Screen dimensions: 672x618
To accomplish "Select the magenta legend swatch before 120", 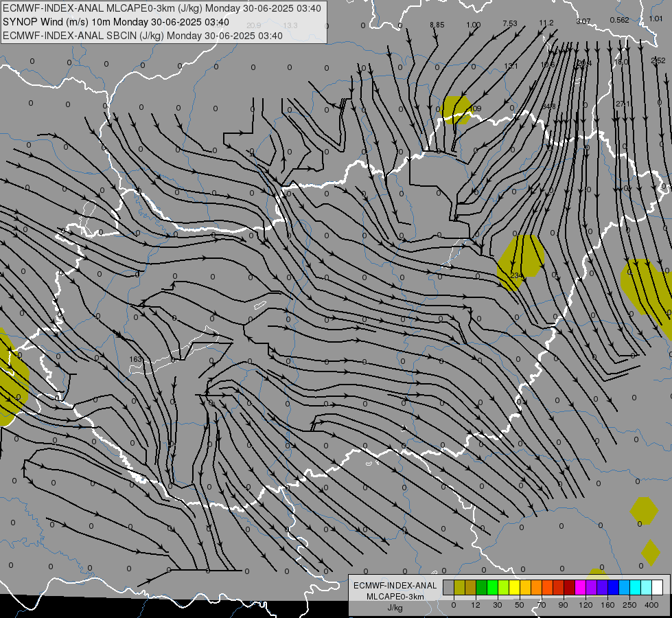I will click(x=580, y=587).
